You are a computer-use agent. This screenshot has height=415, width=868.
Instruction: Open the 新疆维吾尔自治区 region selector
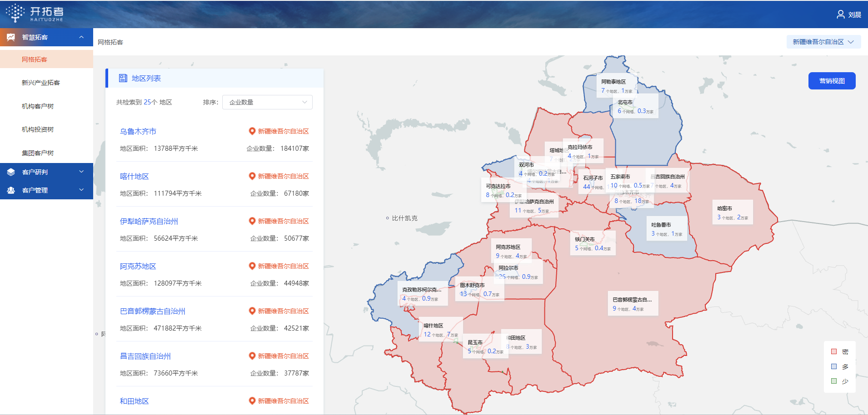823,42
